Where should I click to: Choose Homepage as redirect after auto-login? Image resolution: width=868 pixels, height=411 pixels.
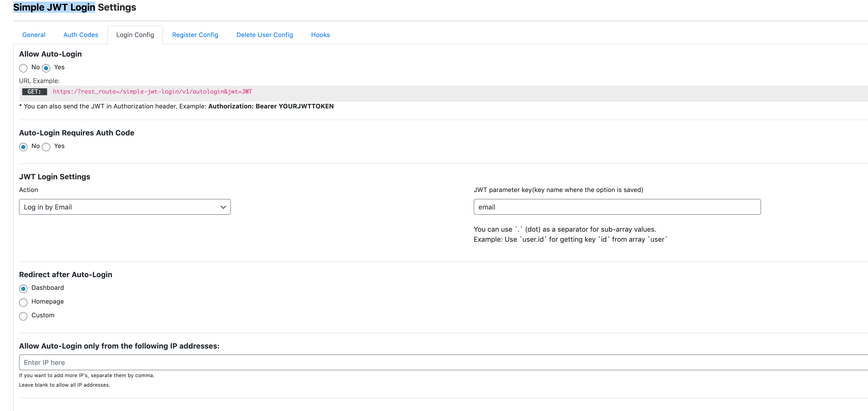[x=23, y=303]
